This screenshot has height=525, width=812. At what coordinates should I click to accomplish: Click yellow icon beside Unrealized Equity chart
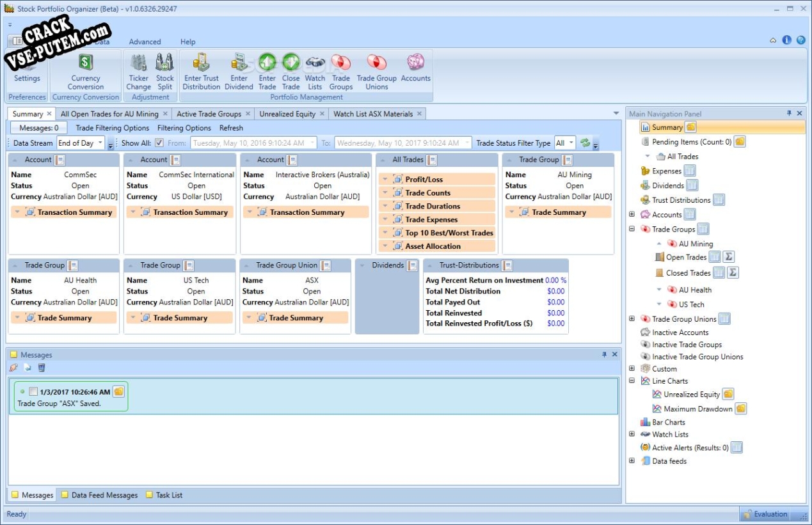tap(728, 395)
